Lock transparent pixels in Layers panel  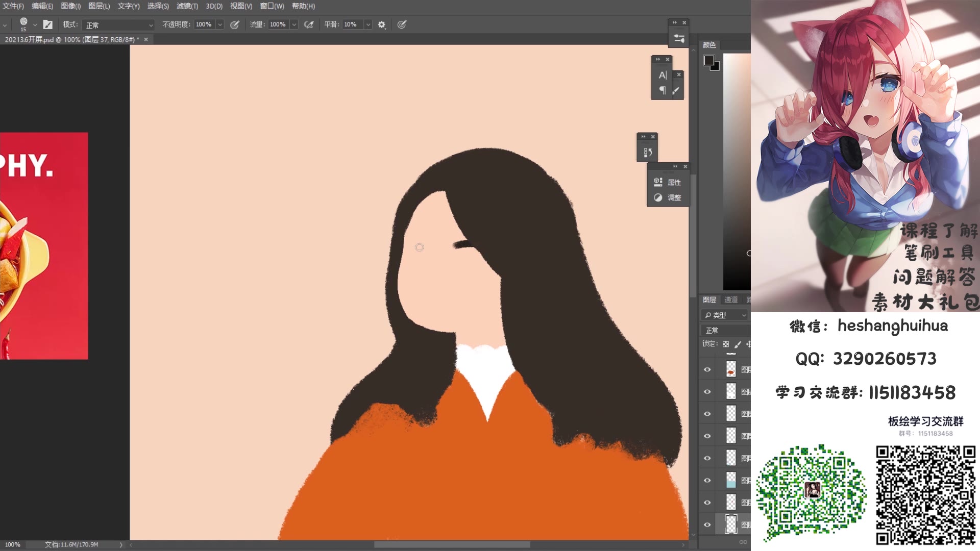725,344
